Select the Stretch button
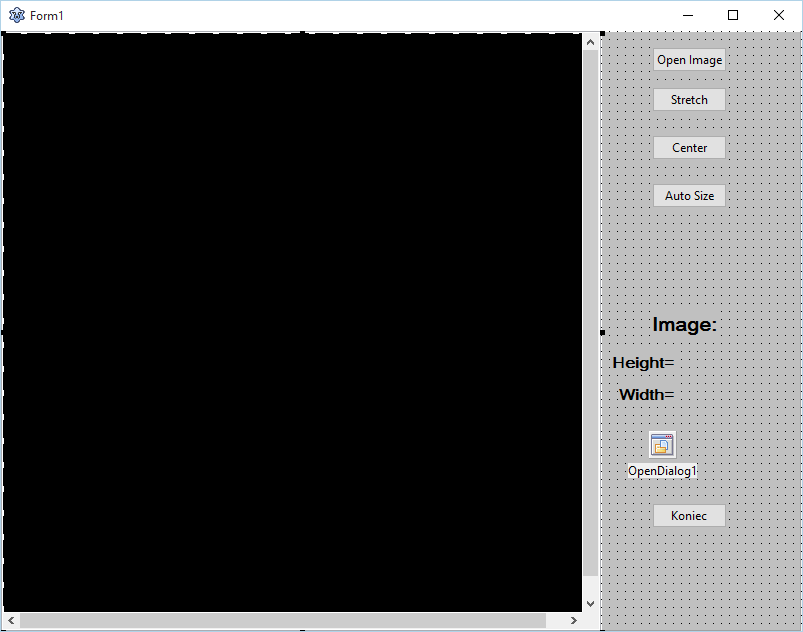Viewport: 803px width, 632px height. [x=689, y=99]
